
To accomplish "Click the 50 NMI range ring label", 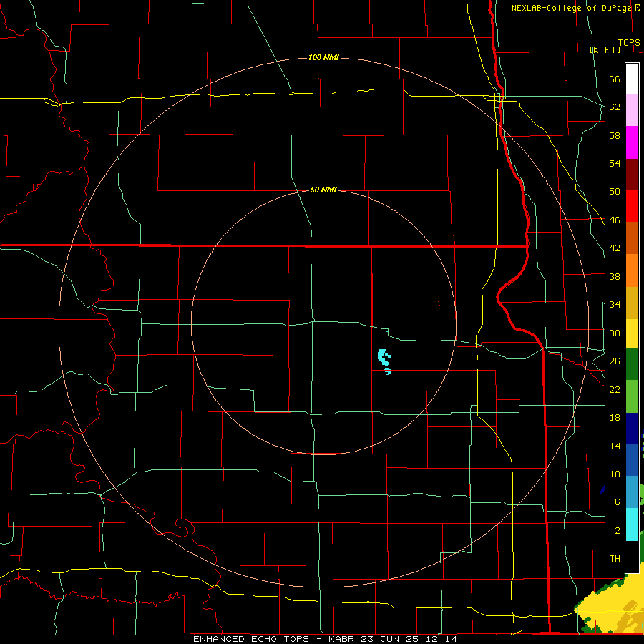I will 323,190.
